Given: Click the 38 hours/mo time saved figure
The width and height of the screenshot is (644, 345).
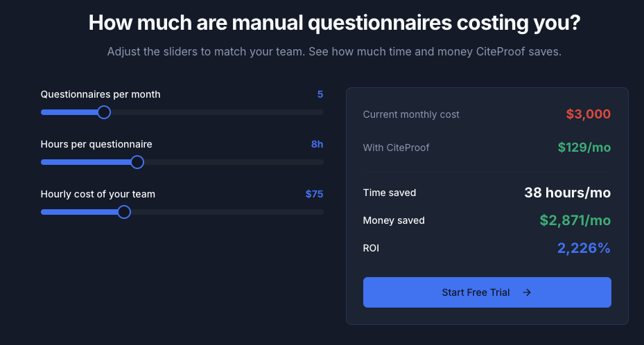Looking at the screenshot, I should click(x=567, y=193).
